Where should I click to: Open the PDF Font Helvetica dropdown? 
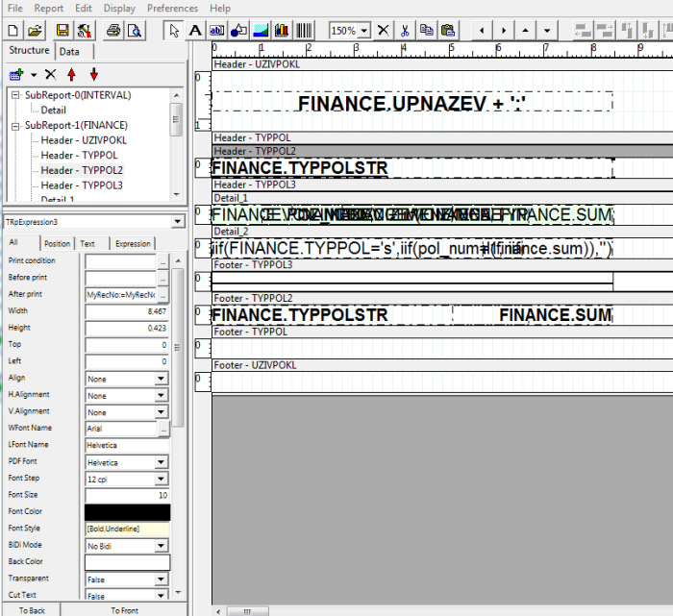coord(161,462)
